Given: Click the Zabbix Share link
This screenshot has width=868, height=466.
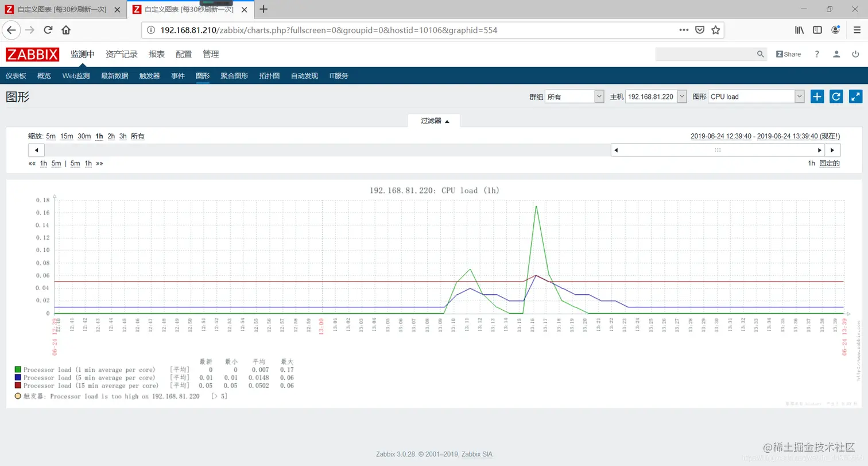Looking at the screenshot, I should (x=788, y=54).
